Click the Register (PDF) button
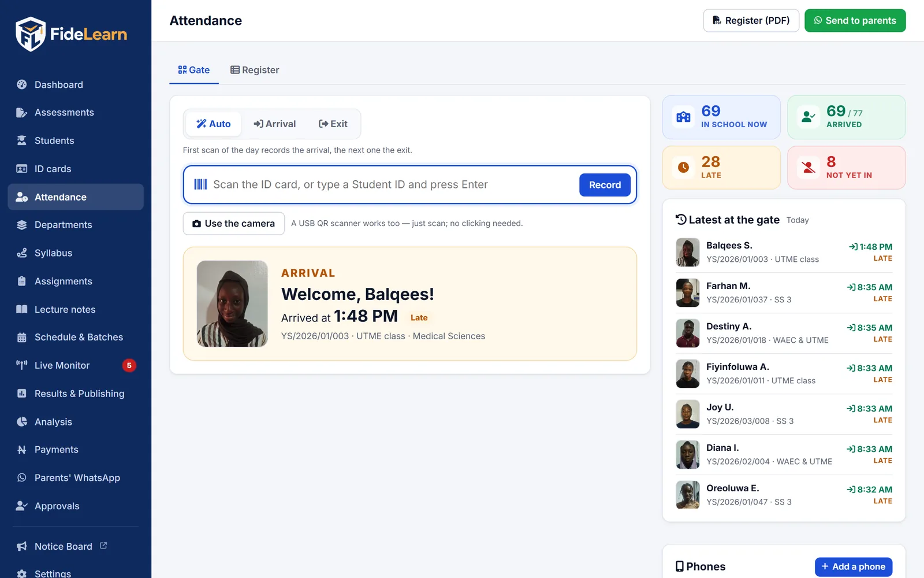This screenshot has height=578, width=924. point(751,21)
